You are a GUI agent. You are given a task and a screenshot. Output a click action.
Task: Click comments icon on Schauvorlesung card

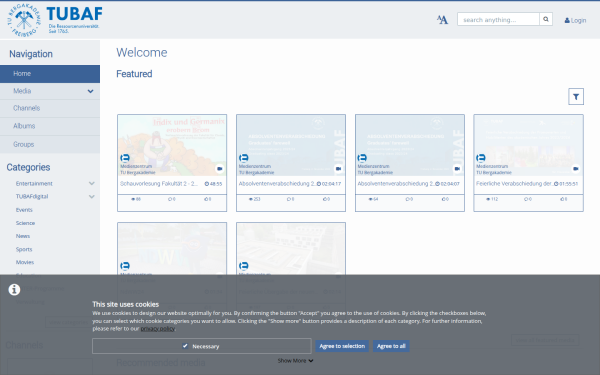(170, 199)
